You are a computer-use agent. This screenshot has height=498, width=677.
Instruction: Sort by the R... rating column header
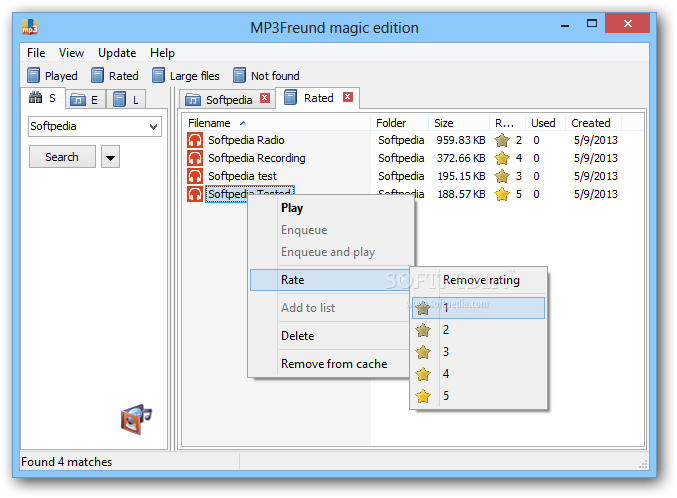click(507, 123)
